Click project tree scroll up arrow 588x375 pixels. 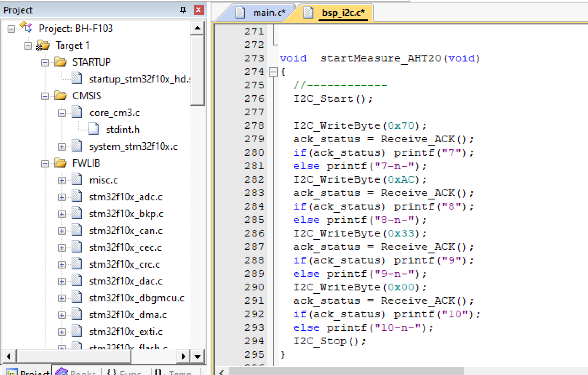(197, 28)
